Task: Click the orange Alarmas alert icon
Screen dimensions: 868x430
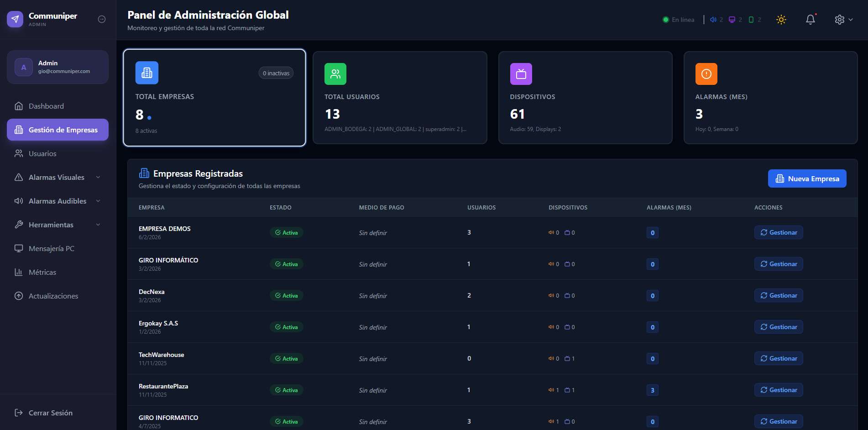Action: pyautogui.click(x=706, y=74)
